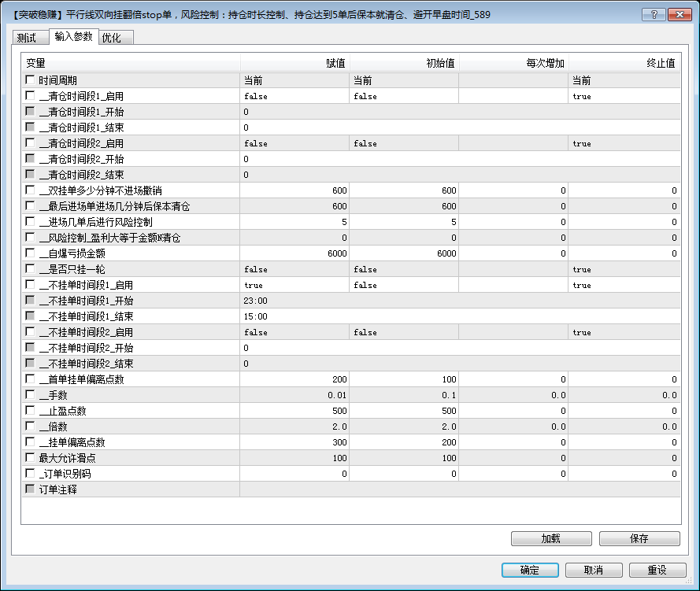Edit the 初始值 0.1 of __手数
Image resolution: width=700 pixels, height=591 pixels.
404,395
